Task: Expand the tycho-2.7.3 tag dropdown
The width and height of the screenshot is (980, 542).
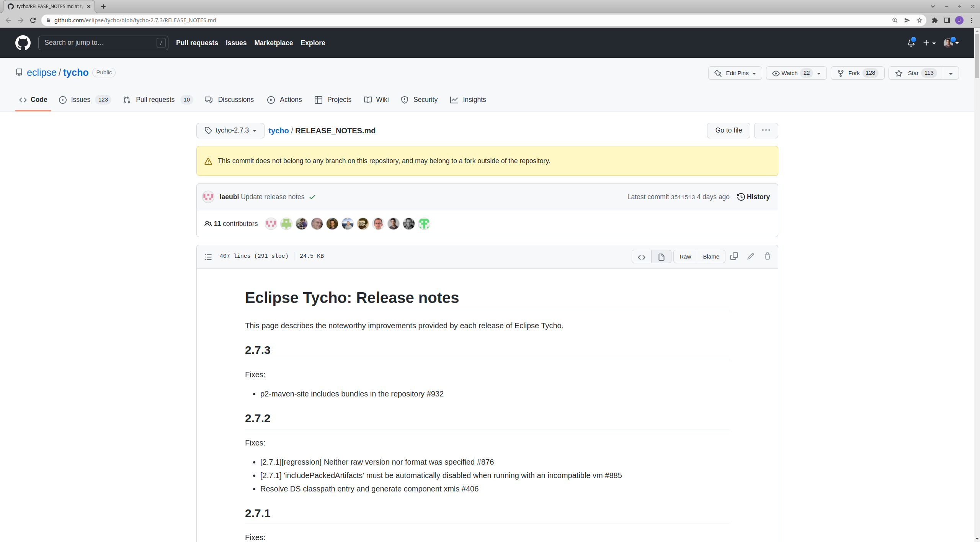Action: [x=230, y=131]
